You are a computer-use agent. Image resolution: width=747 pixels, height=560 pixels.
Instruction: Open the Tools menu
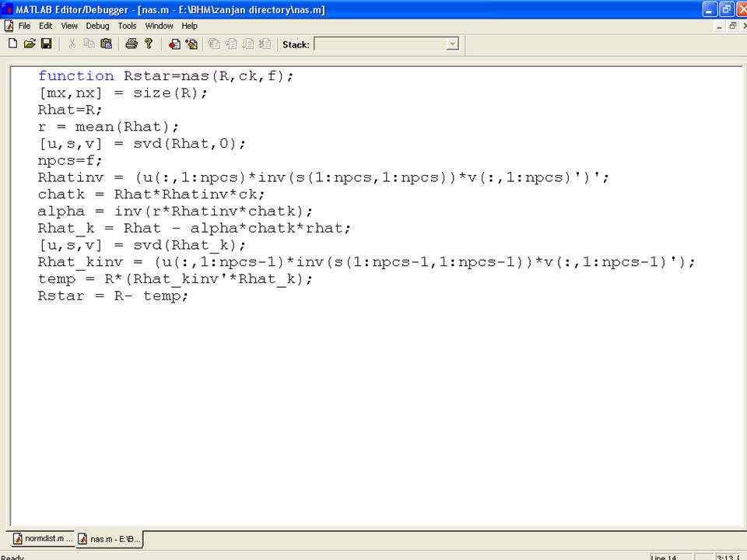pyautogui.click(x=127, y=26)
